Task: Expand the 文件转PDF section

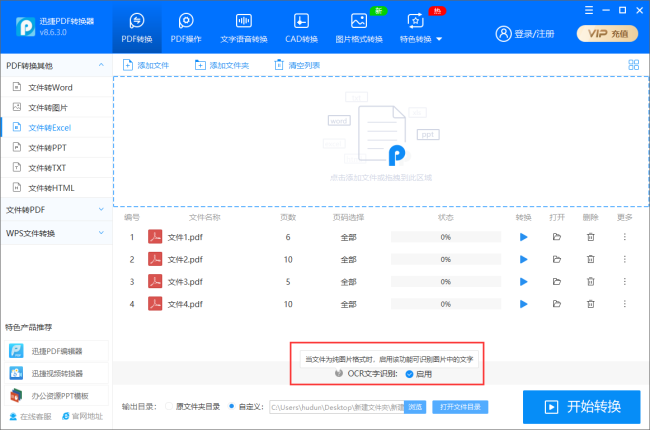Action: pos(56,210)
